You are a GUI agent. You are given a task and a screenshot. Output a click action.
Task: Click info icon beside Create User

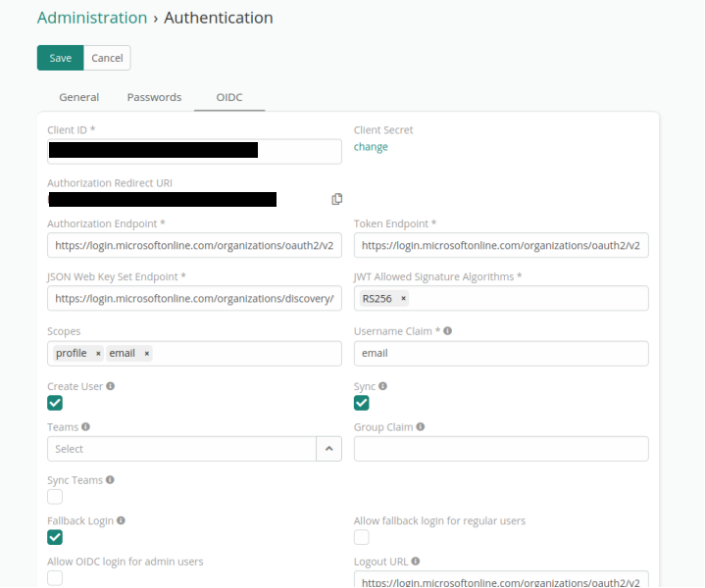[110, 386]
